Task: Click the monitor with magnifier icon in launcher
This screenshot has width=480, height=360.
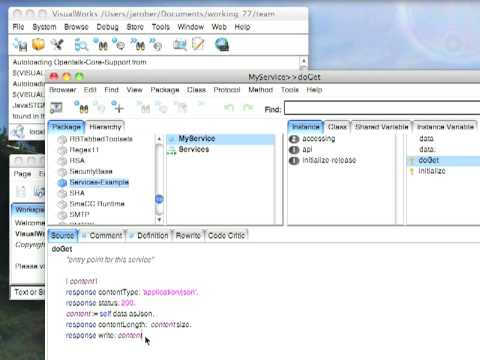Action: tap(180, 44)
